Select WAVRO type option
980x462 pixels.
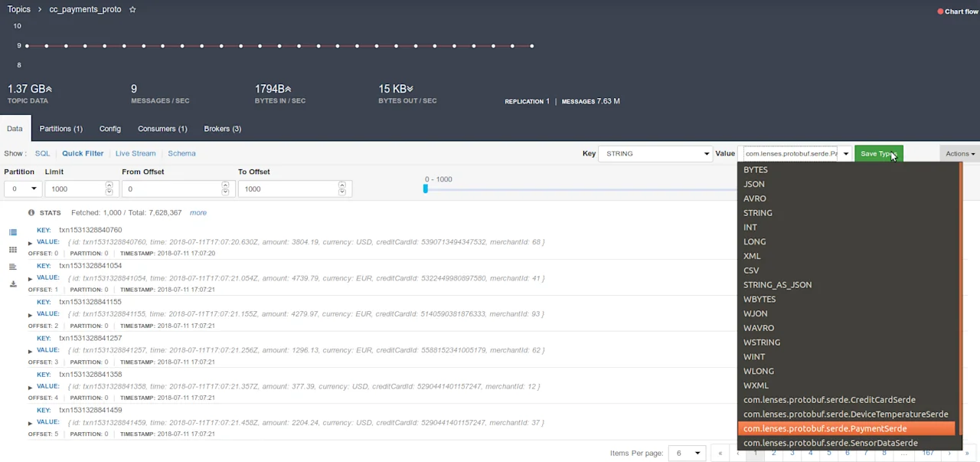pyautogui.click(x=846, y=328)
